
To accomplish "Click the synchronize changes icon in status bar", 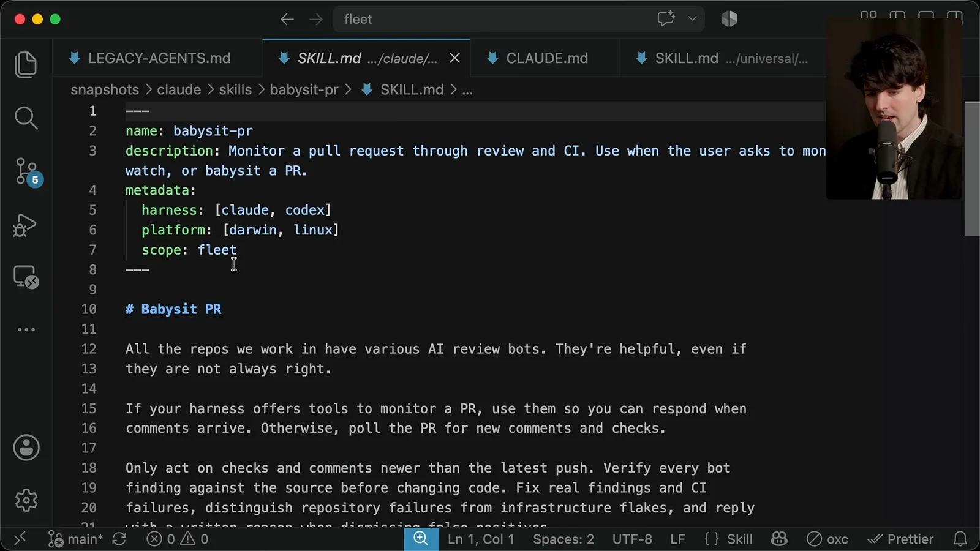I will coord(119,539).
